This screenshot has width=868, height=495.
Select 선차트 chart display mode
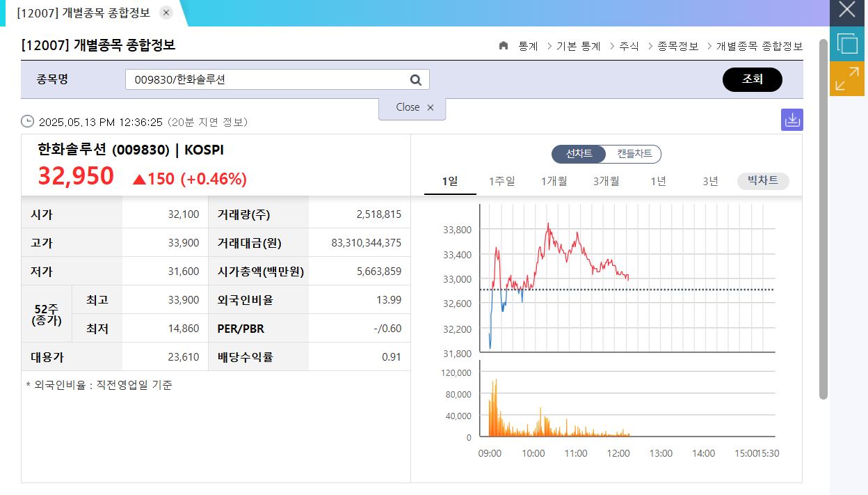pyautogui.click(x=579, y=154)
